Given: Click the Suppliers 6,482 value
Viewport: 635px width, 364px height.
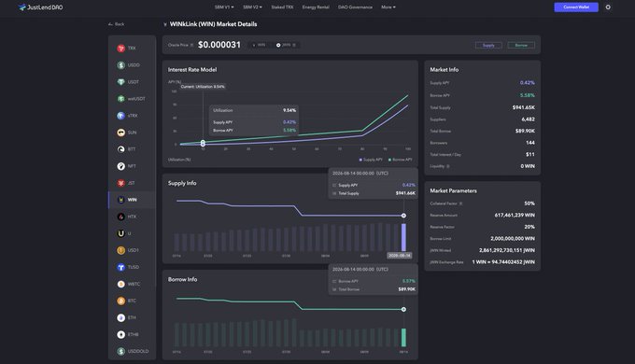Looking at the screenshot, I should [529, 119].
